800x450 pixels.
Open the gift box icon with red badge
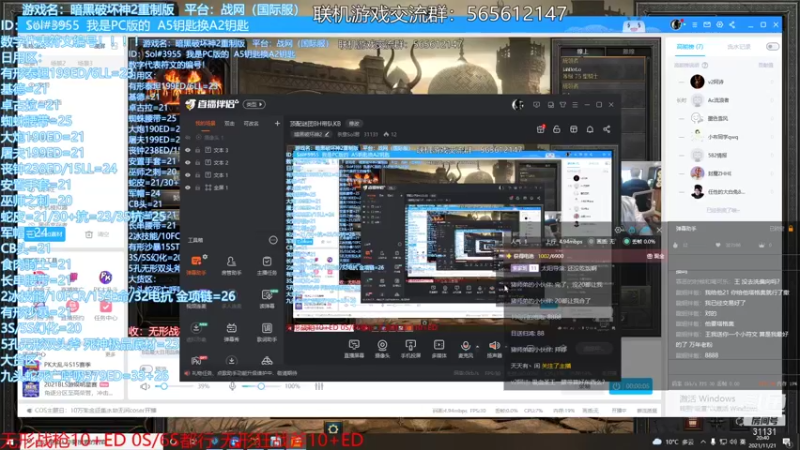tap(540, 130)
